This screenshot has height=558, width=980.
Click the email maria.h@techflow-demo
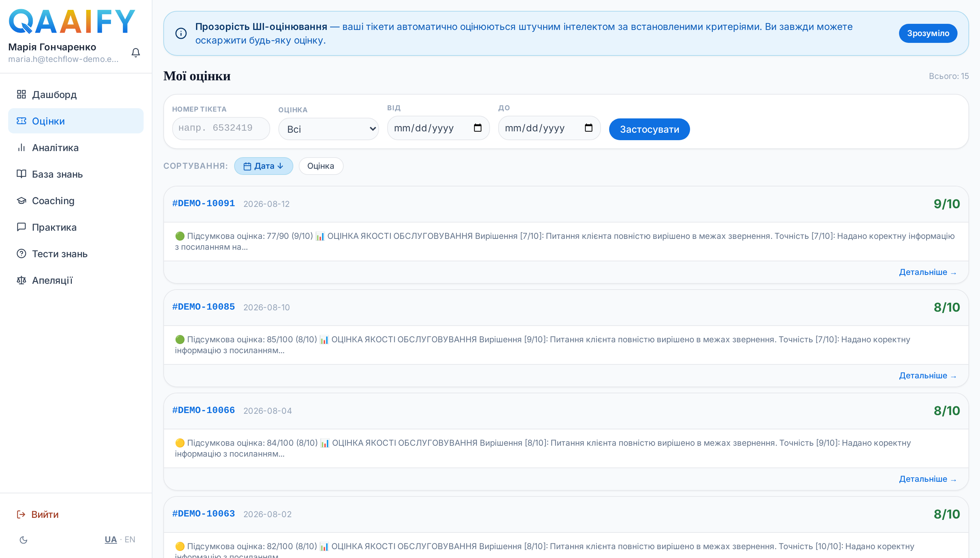(x=64, y=60)
